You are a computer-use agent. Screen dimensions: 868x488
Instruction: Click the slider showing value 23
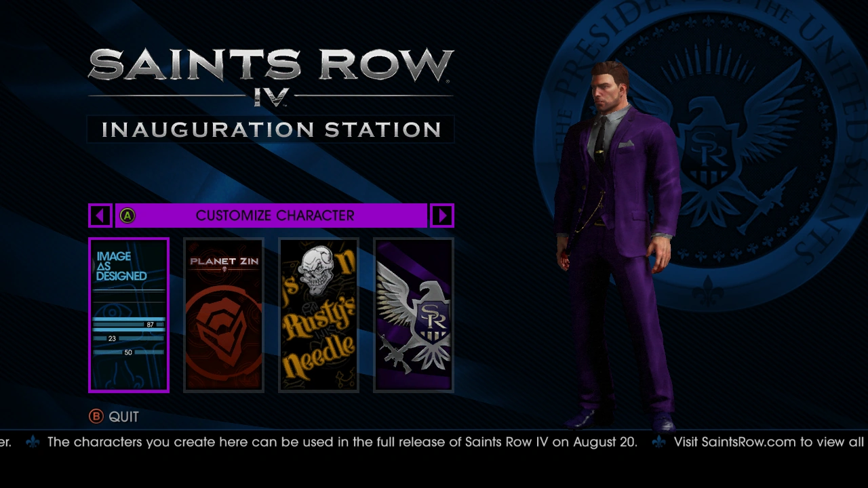point(129,338)
